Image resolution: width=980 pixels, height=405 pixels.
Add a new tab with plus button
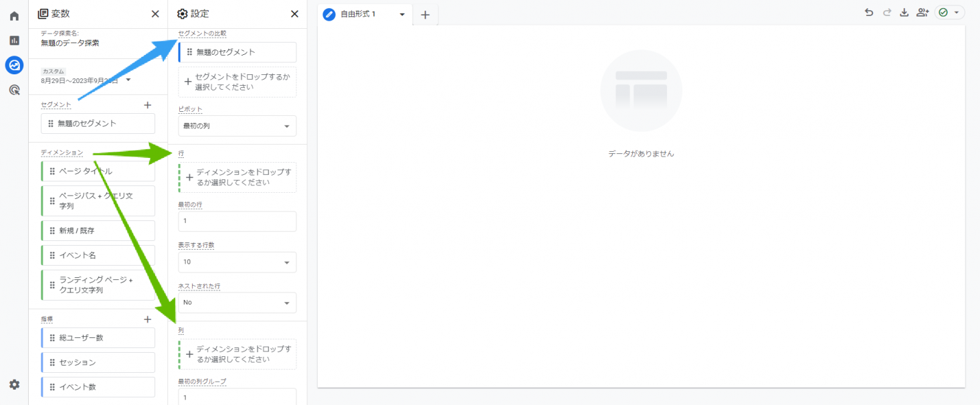(x=425, y=15)
